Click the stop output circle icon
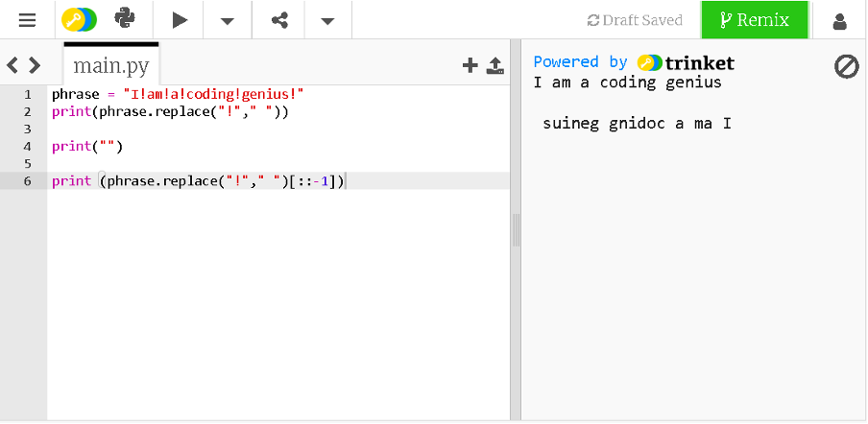 point(846,66)
